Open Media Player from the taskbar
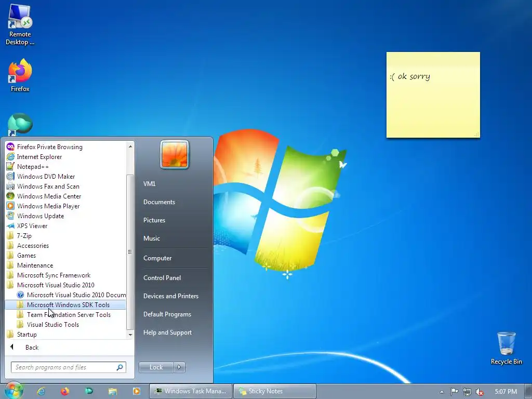The width and height of the screenshot is (532, 399). (137, 391)
